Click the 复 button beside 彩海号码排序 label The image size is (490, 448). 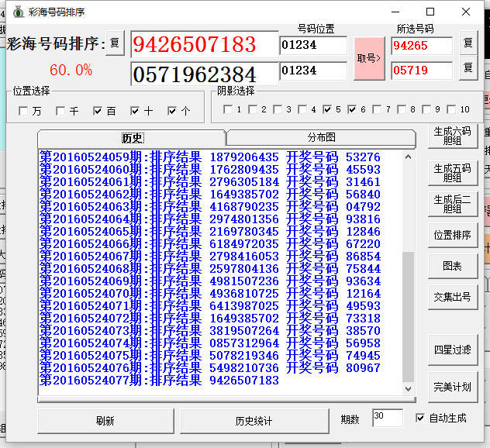(x=115, y=43)
